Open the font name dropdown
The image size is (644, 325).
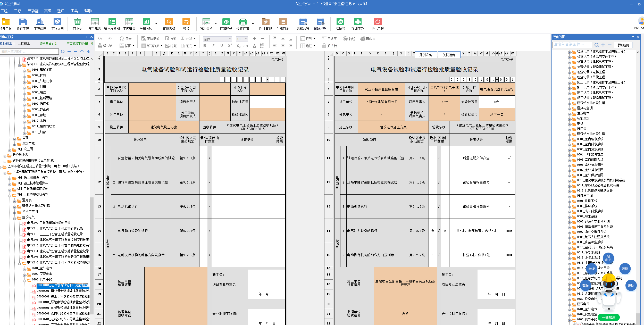[x=230, y=39]
